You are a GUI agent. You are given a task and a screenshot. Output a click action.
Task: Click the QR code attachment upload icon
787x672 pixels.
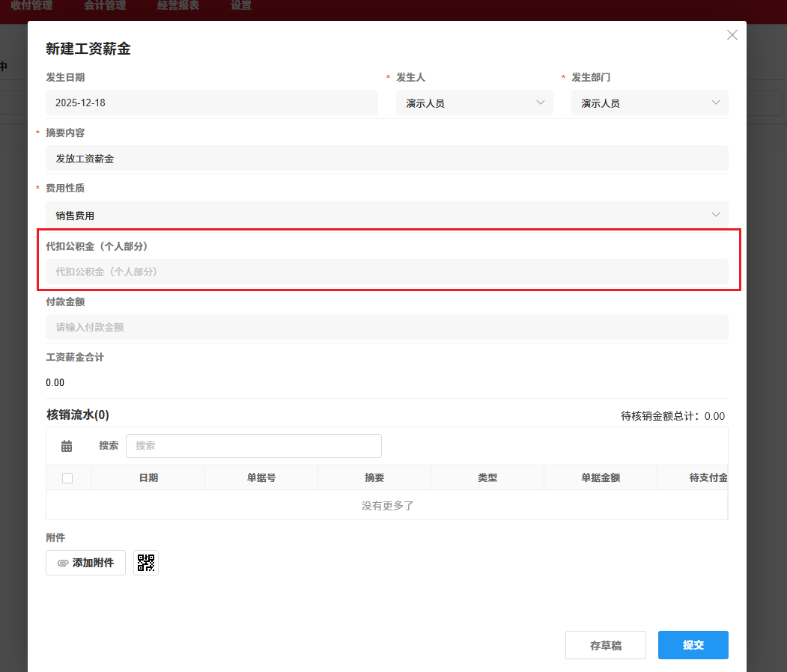click(145, 562)
